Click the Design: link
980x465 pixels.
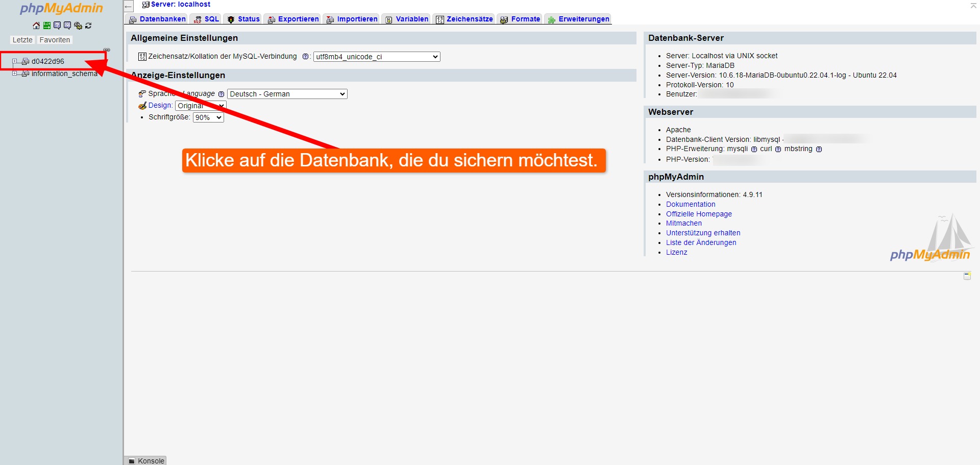click(x=160, y=106)
